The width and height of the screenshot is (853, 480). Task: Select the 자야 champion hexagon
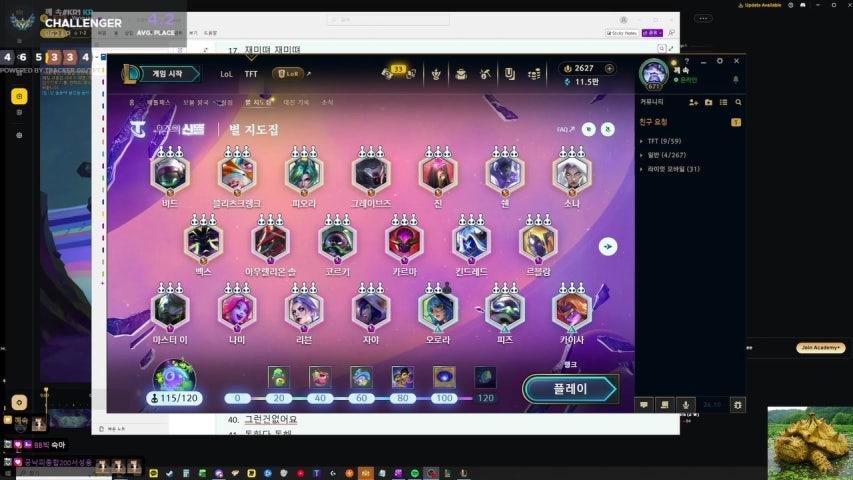click(x=371, y=309)
